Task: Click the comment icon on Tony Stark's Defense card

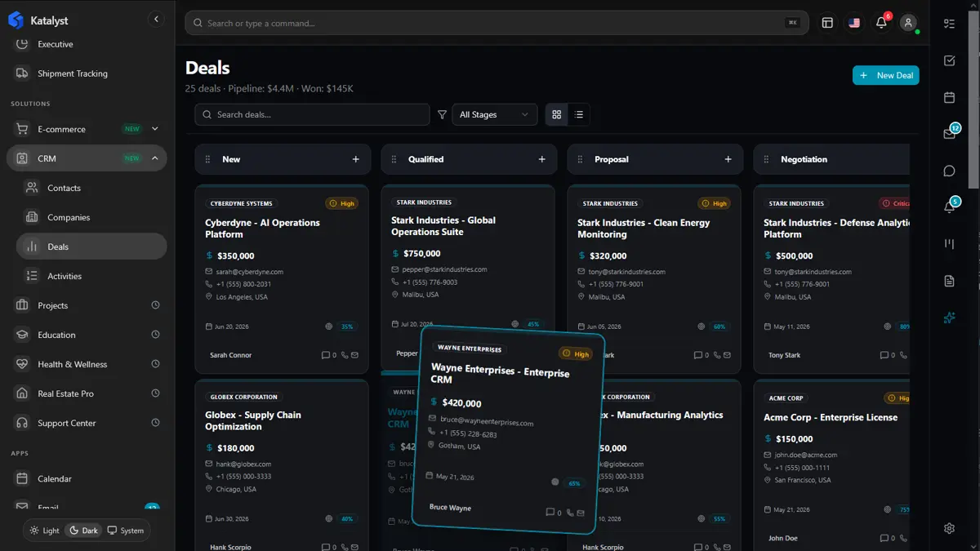Action: coord(884,355)
